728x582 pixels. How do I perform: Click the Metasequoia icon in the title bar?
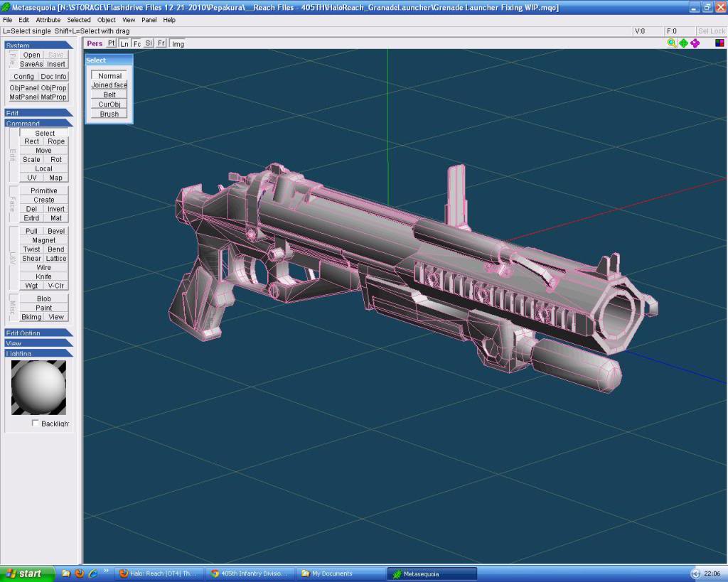click(6, 7)
